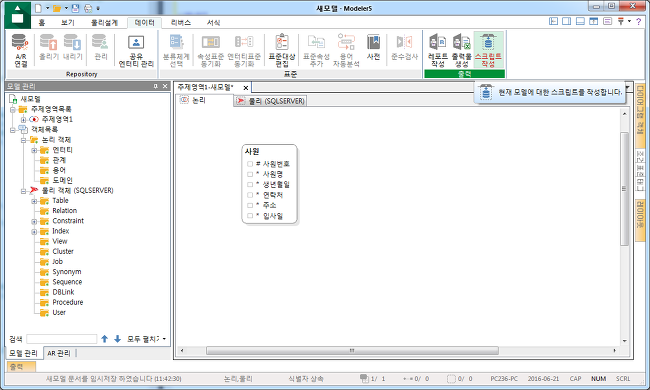Open the 다이어그램 객체 side panel tab

[640, 115]
